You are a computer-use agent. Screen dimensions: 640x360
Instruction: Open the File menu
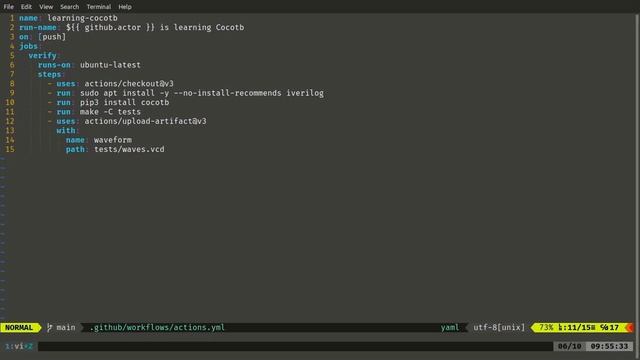[9, 7]
